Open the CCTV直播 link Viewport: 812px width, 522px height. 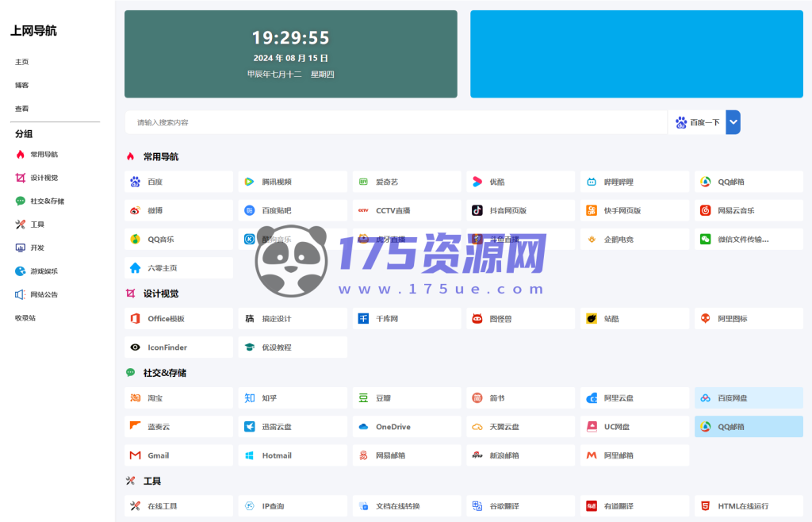(407, 210)
